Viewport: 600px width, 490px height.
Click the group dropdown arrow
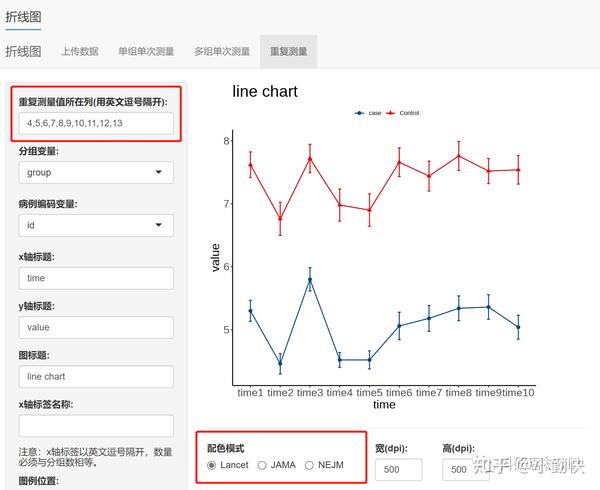[x=158, y=172]
